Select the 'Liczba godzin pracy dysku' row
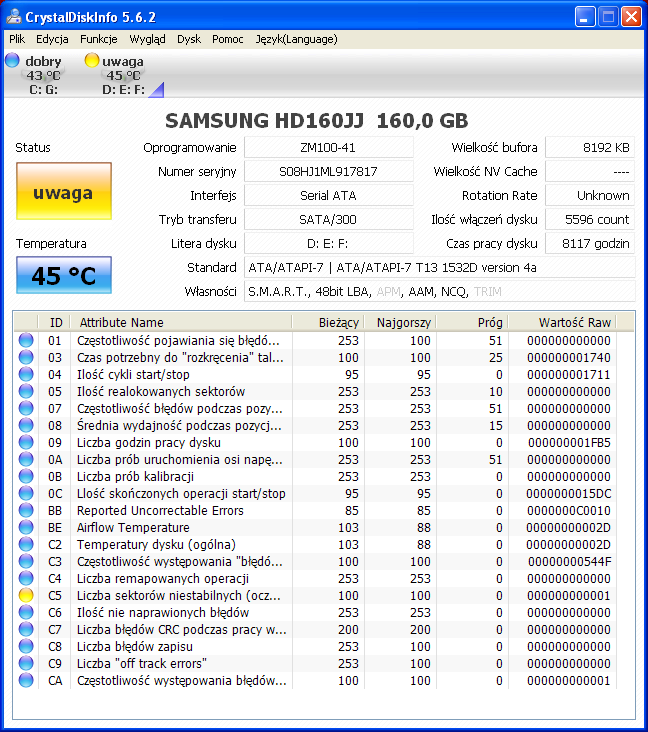 point(315,442)
